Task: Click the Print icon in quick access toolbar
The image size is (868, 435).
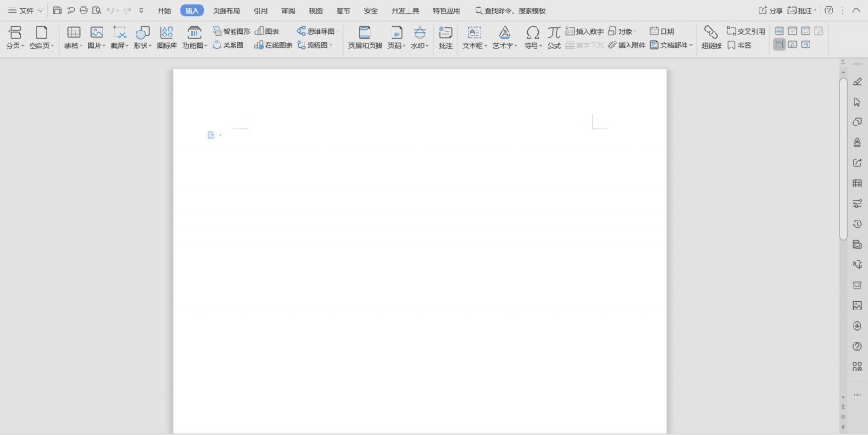Action: [84, 10]
